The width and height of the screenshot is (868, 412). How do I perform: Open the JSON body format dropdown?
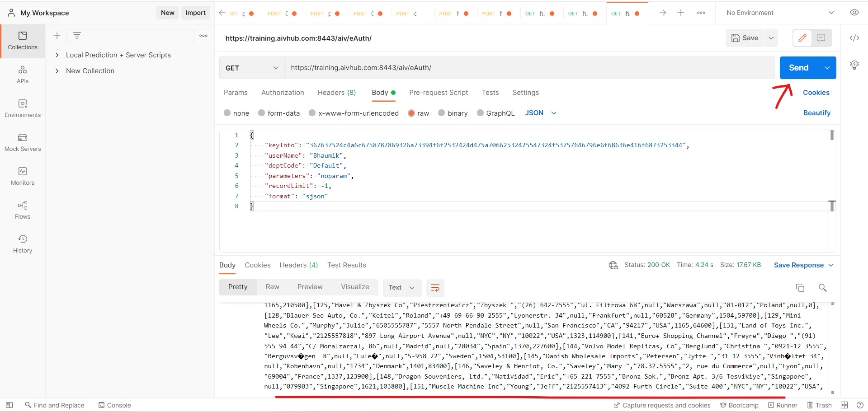point(541,113)
